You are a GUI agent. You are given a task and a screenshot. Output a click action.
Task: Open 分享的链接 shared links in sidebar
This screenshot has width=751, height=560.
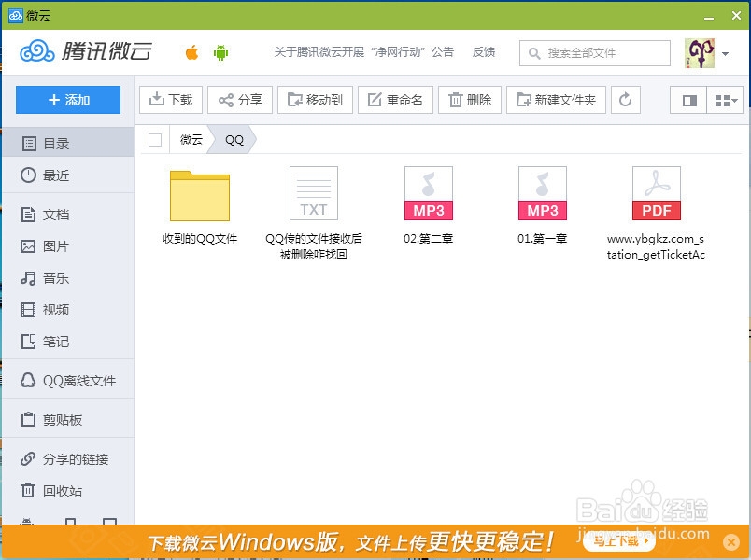pyautogui.click(x=68, y=459)
